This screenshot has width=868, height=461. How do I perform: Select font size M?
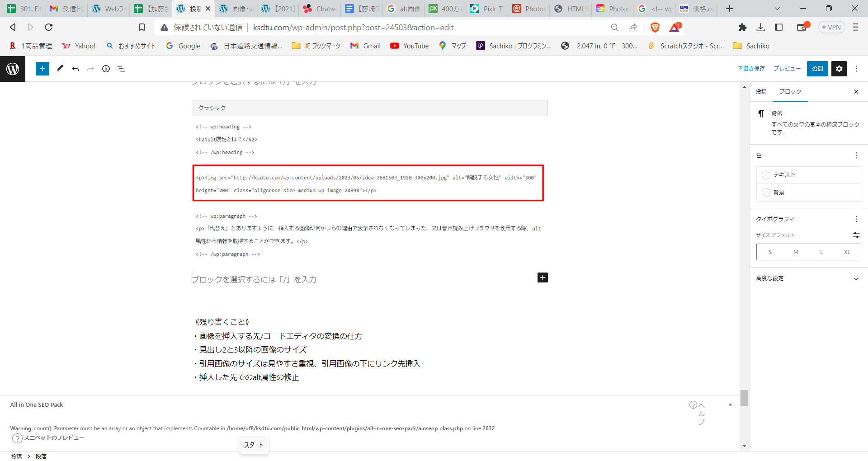(796, 252)
